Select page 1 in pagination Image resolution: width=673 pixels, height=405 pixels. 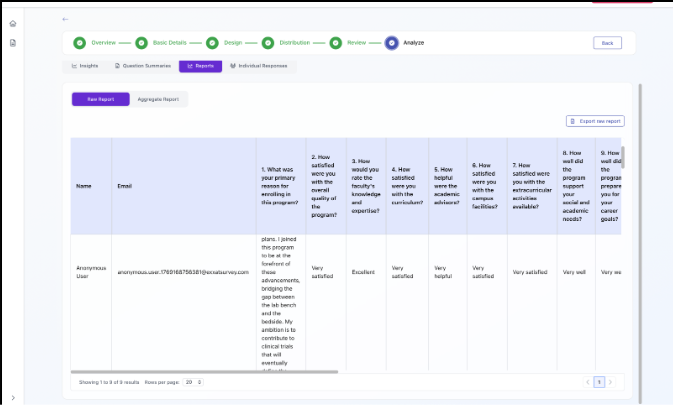pos(599,382)
